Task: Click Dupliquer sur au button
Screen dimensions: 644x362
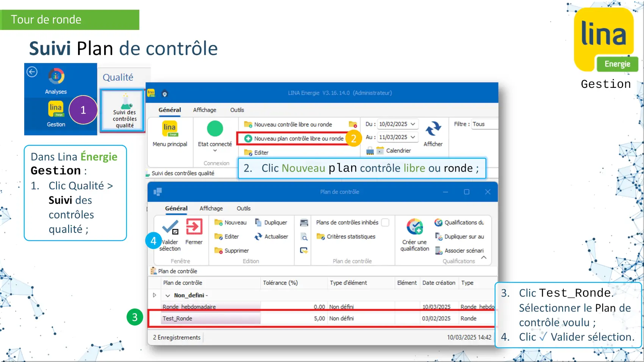Action: pyautogui.click(x=460, y=237)
